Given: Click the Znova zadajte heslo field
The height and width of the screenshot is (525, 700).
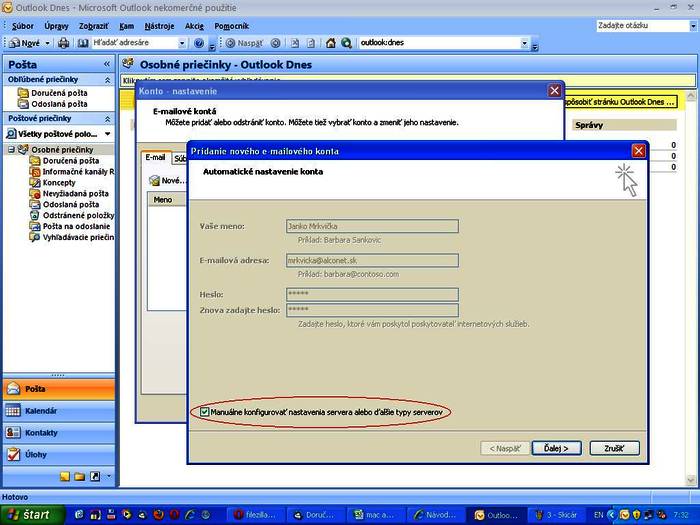Looking at the screenshot, I should [x=372, y=310].
